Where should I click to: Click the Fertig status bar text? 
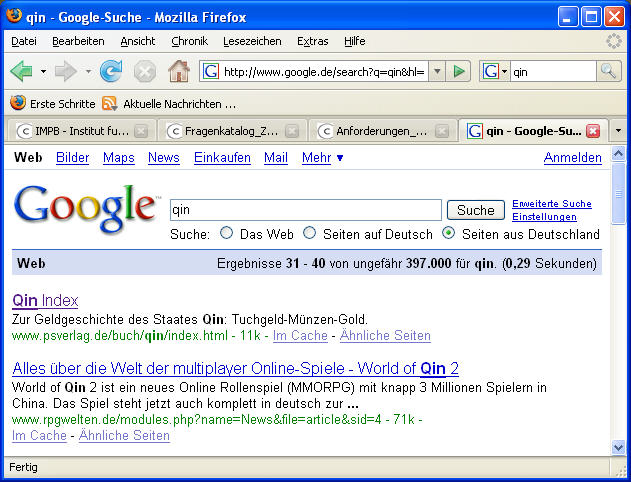[23, 467]
